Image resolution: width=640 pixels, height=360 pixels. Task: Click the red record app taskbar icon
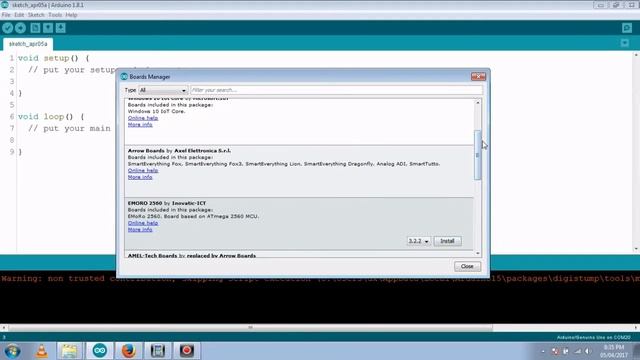[x=187, y=351]
